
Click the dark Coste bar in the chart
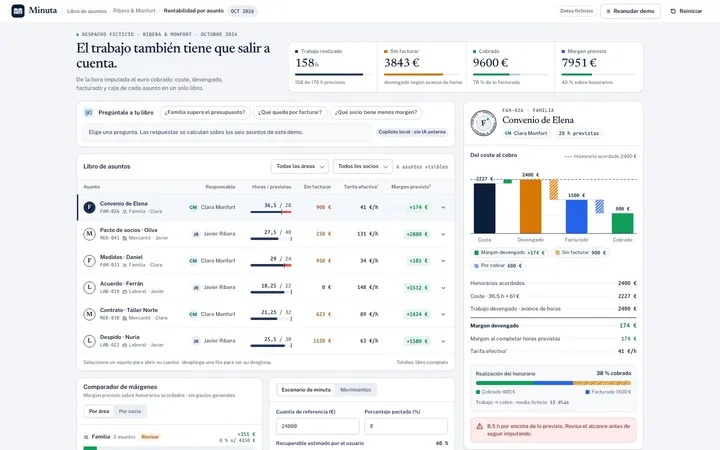coord(484,208)
